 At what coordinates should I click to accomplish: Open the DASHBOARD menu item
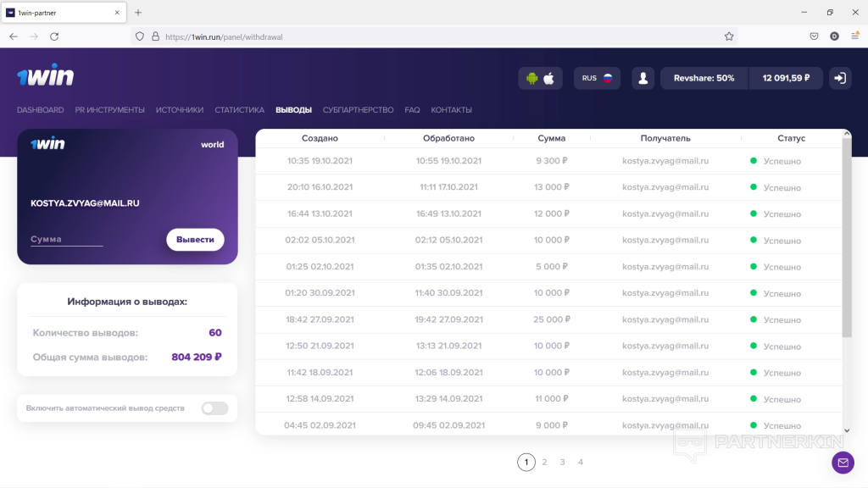(x=41, y=110)
